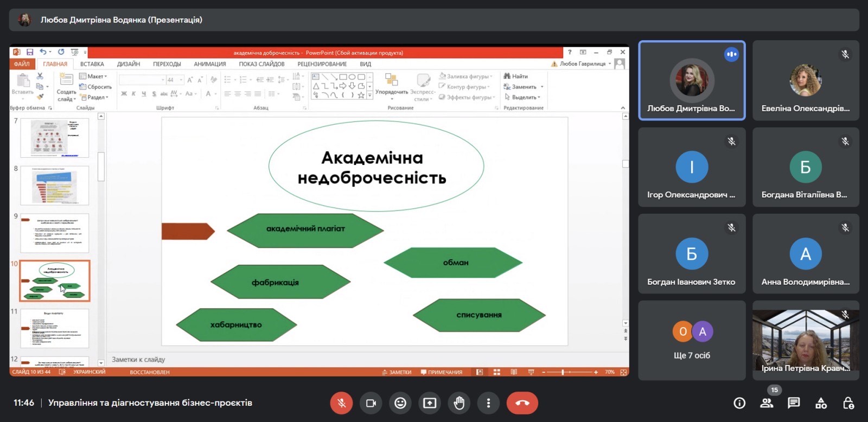Unmute the microphone
The width and height of the screenshot is (868, 422).
coord(342,403)
